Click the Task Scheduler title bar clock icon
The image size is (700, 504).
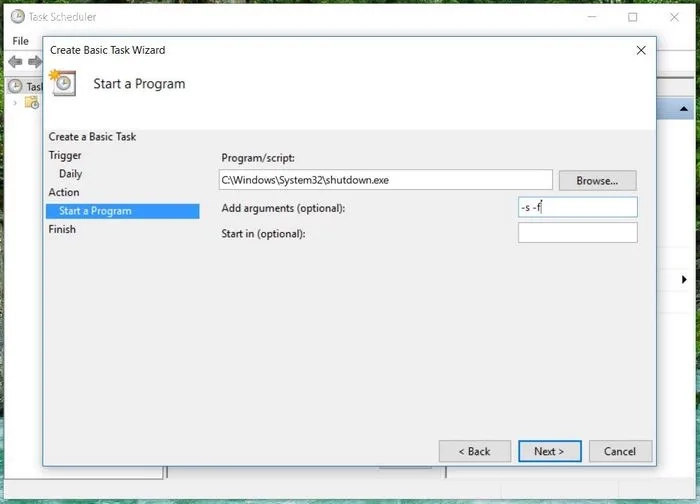pos(17,17)
